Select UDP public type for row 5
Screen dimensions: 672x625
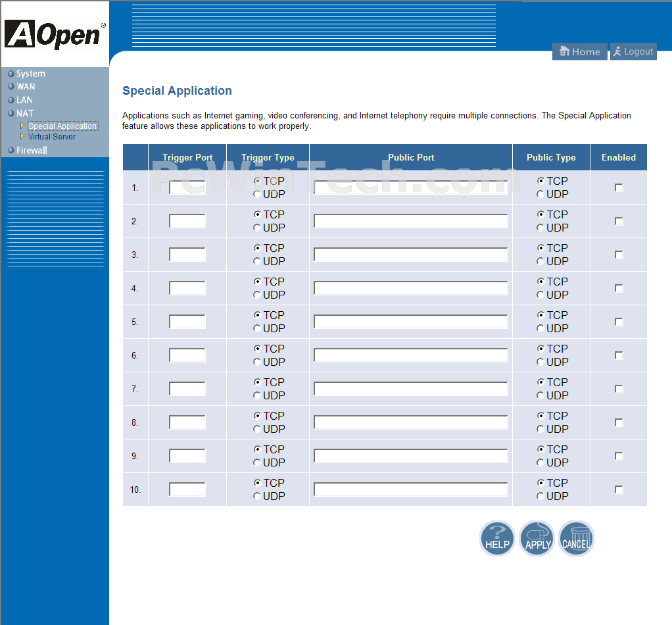tap(540, 328)
